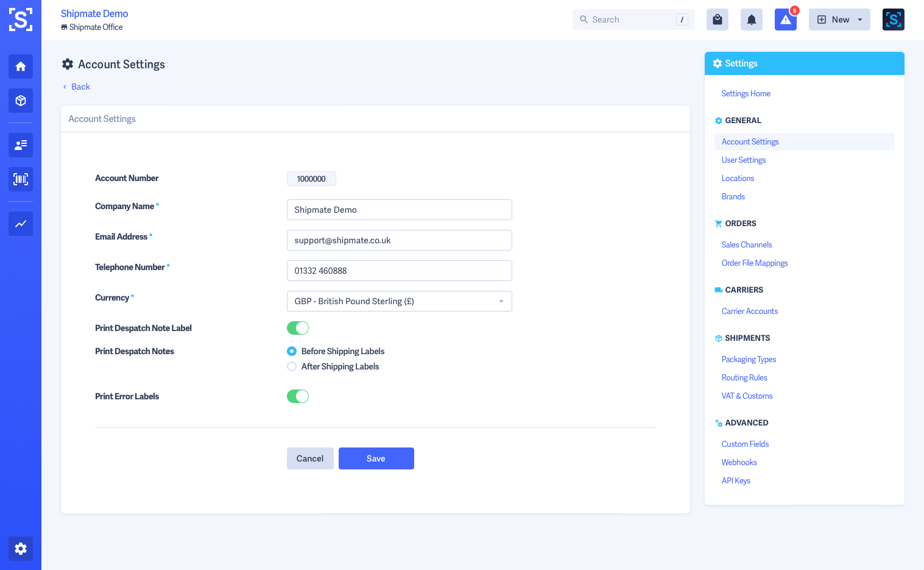This screenshot has height=570, width=924.
Task: Click the ADVANCED cogs icon
Action: coord(719,423)
